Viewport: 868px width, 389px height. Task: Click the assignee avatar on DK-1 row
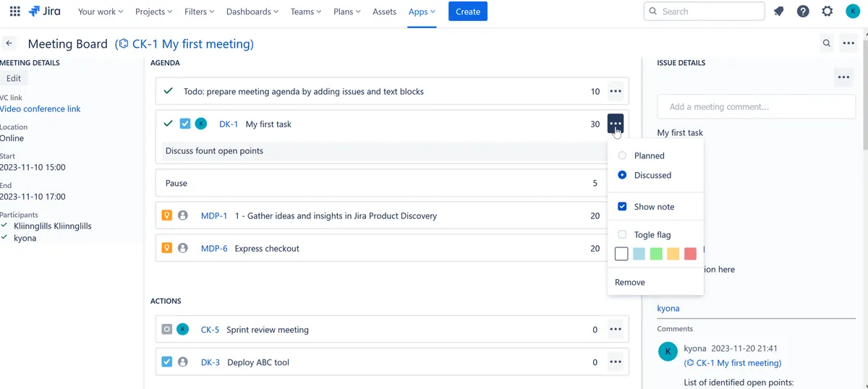(x=201, y=124)
